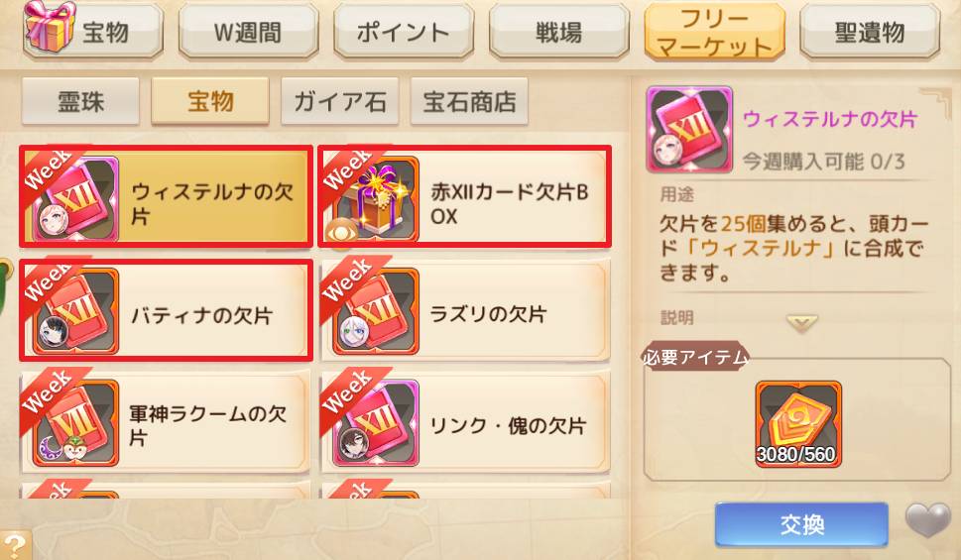Click the 軍神ラクームの欠片 card icon
961x560 pixels.
pos(74,423)
